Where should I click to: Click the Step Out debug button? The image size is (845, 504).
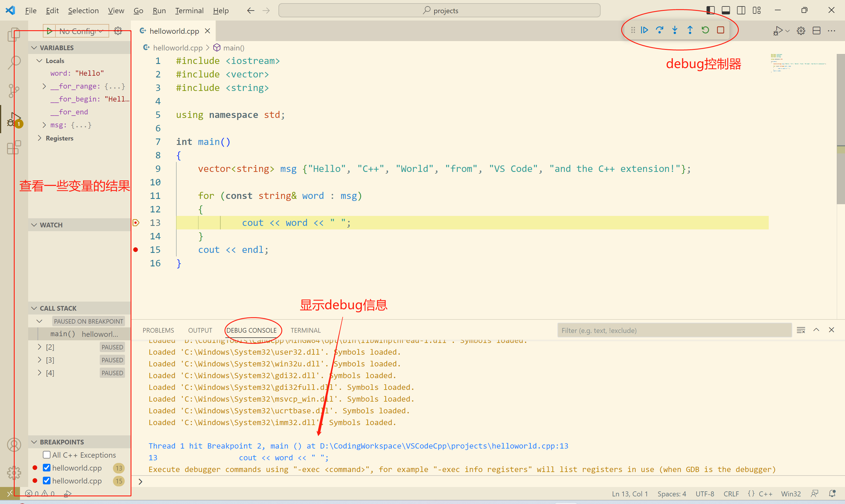click(690, 30)
